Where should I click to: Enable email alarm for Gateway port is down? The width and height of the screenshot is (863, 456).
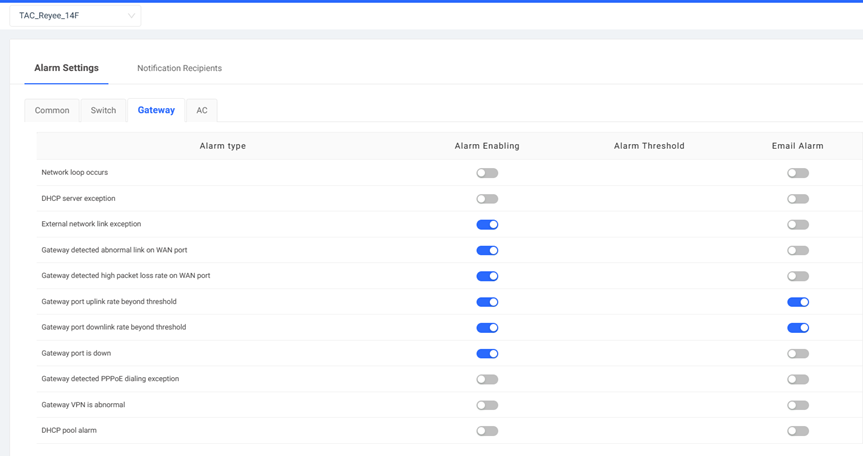click(798, 354)
